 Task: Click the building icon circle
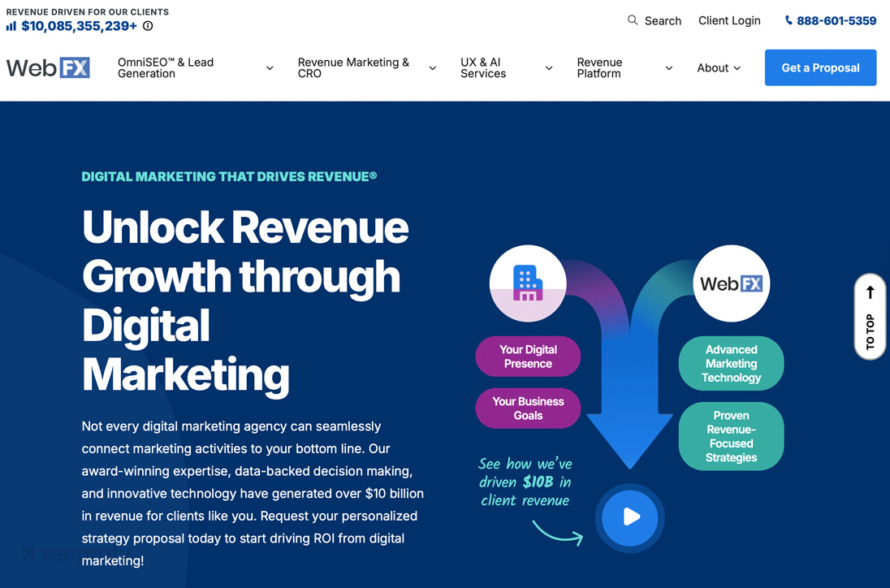[x=528, y=283]
